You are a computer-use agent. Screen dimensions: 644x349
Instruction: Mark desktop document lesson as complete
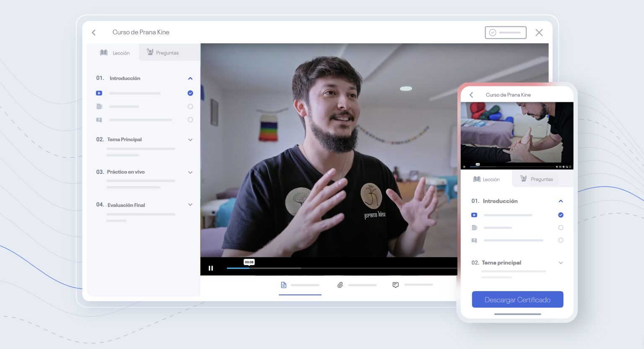click(190, 106)
